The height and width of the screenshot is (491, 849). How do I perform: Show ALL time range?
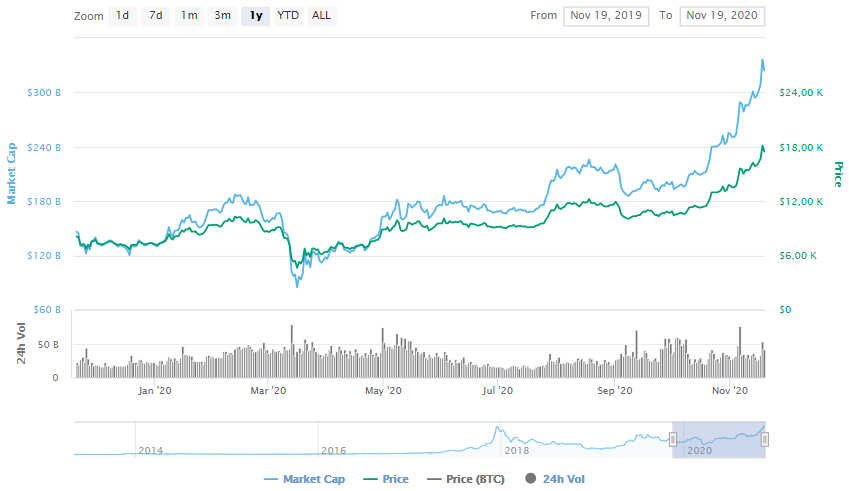pos(321,16)
